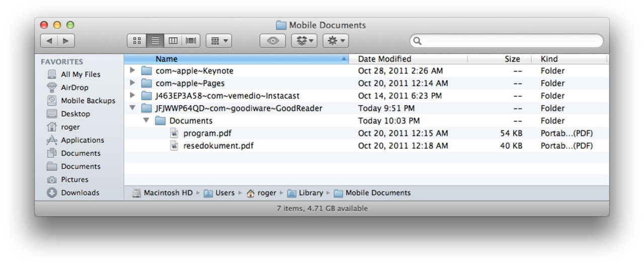The height and width of the screenshot is (263, 644).
Task: Zoom the window with green button
Action: (70, 25)
